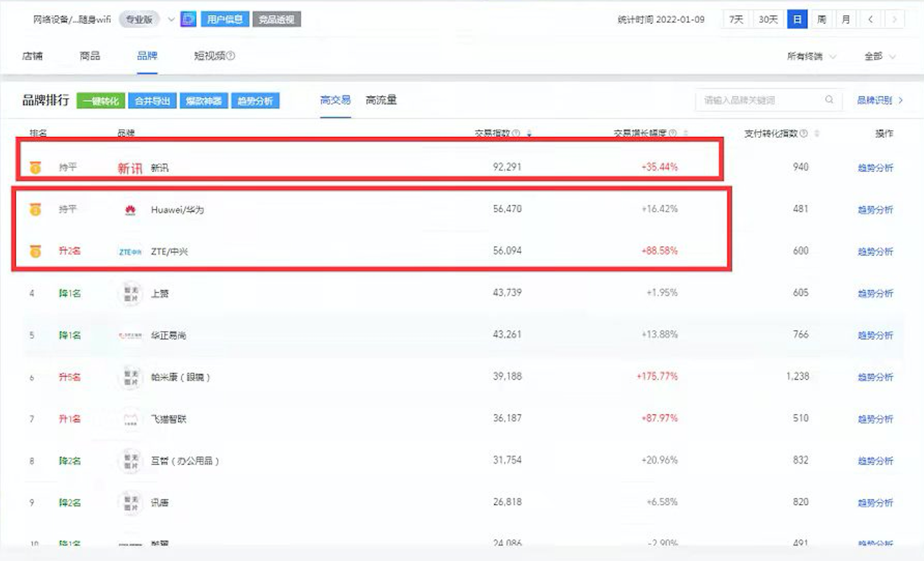Switch to the 商品 tab
Screen dimensions: 924x561
tap(89, 56)
